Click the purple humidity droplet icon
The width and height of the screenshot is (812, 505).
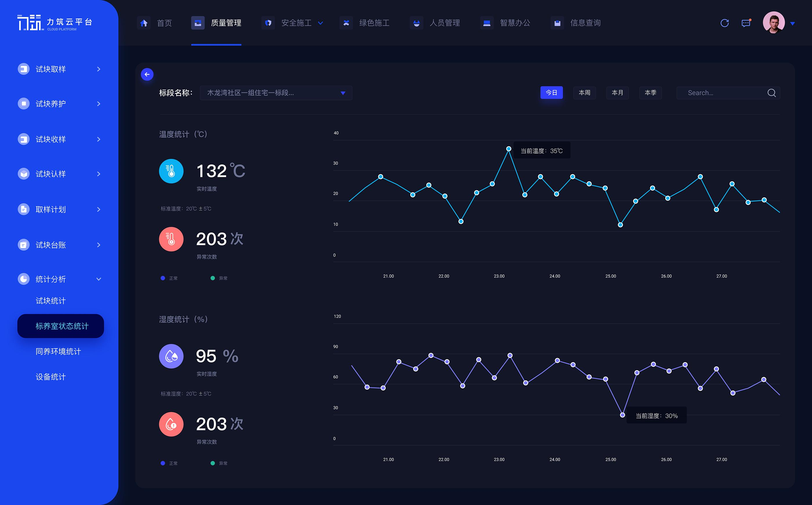(171, 356)
